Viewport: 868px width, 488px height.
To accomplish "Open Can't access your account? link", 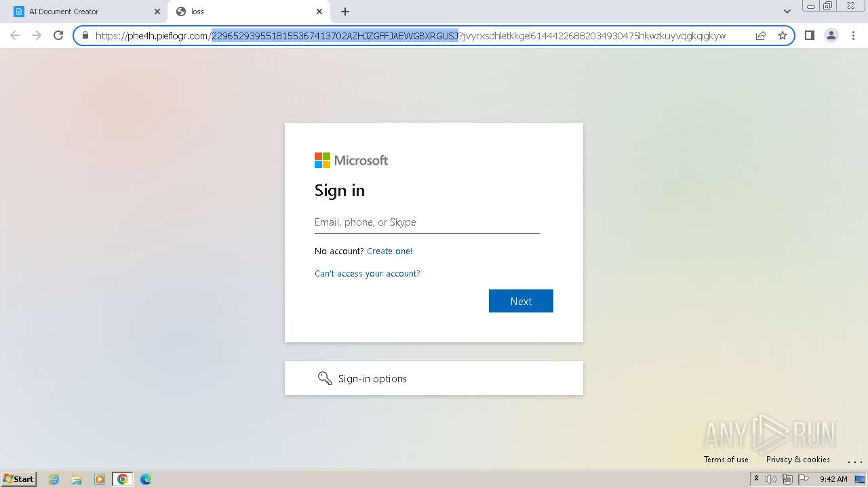I will coord(367,274).
